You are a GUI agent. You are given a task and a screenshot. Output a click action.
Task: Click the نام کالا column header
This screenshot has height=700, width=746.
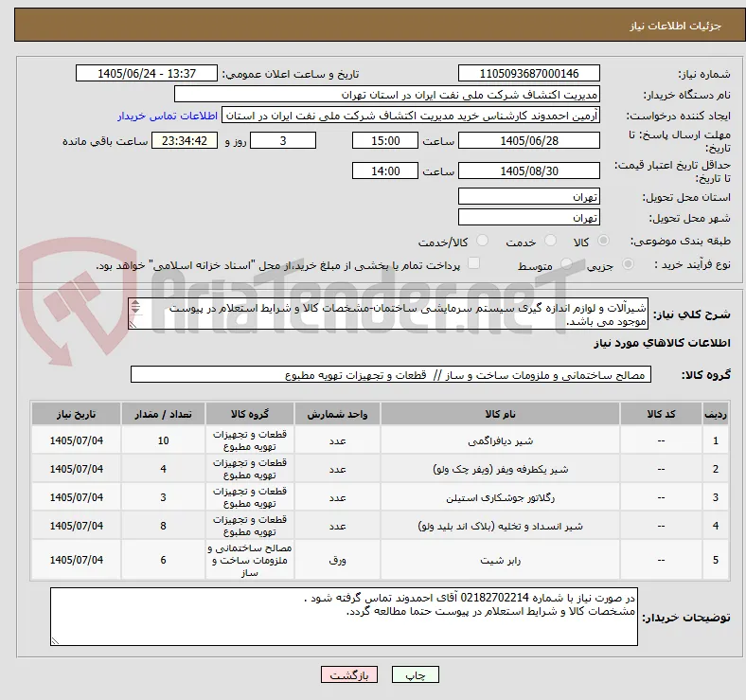pos(500,414)
